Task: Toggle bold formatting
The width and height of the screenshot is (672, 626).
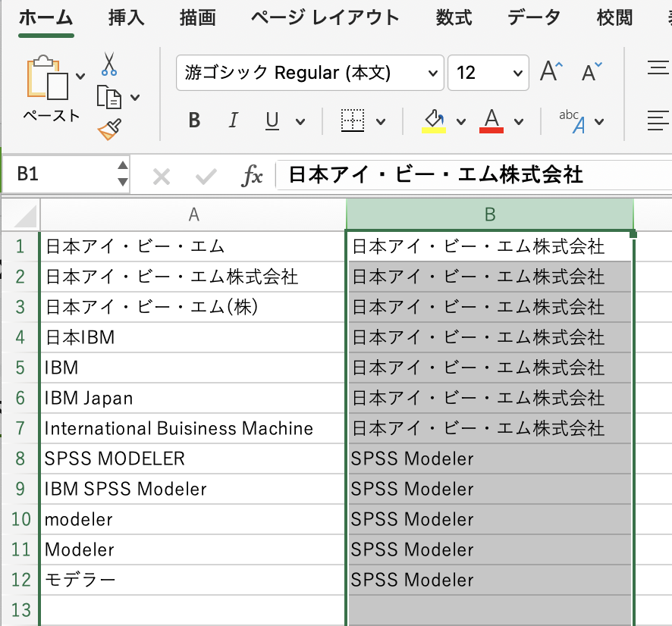Action: point(195,120)
